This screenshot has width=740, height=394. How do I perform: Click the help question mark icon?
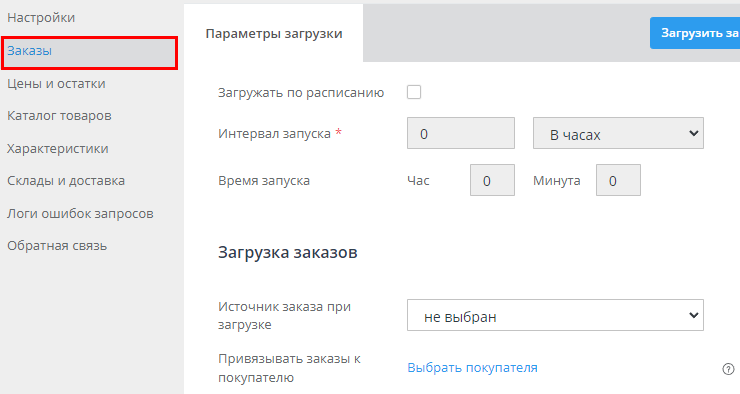tap(728, 369)
